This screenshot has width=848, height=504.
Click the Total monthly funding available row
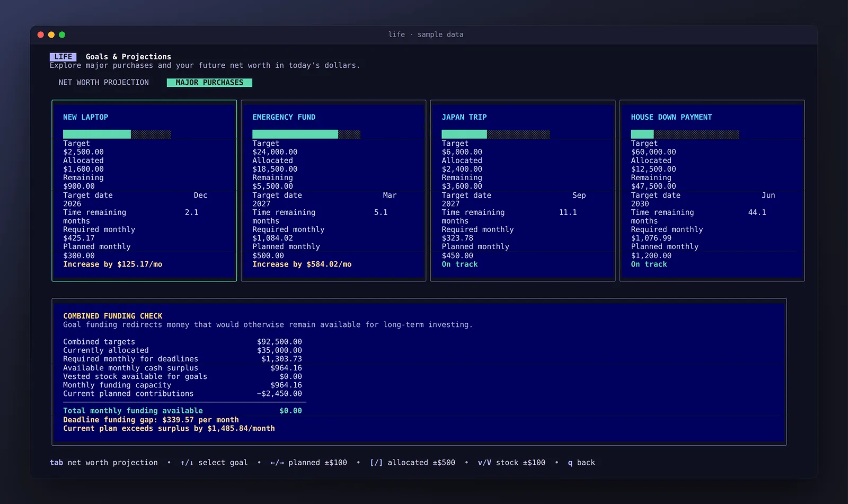click(x=182, y=411)
